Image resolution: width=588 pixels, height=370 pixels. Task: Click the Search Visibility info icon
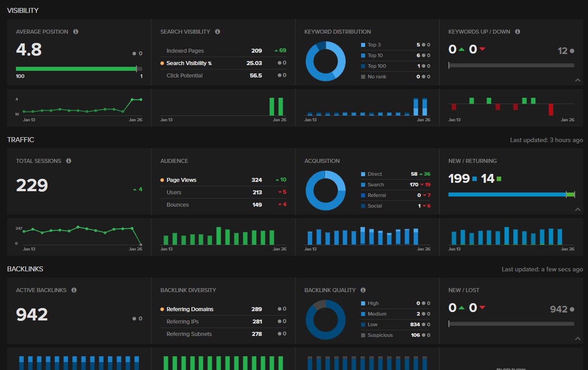tap(217, 31)
